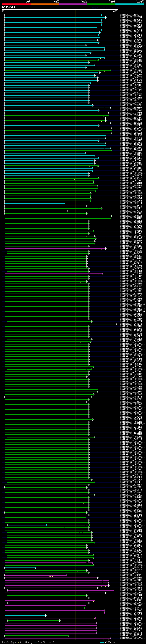The width and height of the screenshot is (146, 644).
Task: Select the UniRef100_B9RK53 label
Action: pyautogui.click(x=131, y=47)
